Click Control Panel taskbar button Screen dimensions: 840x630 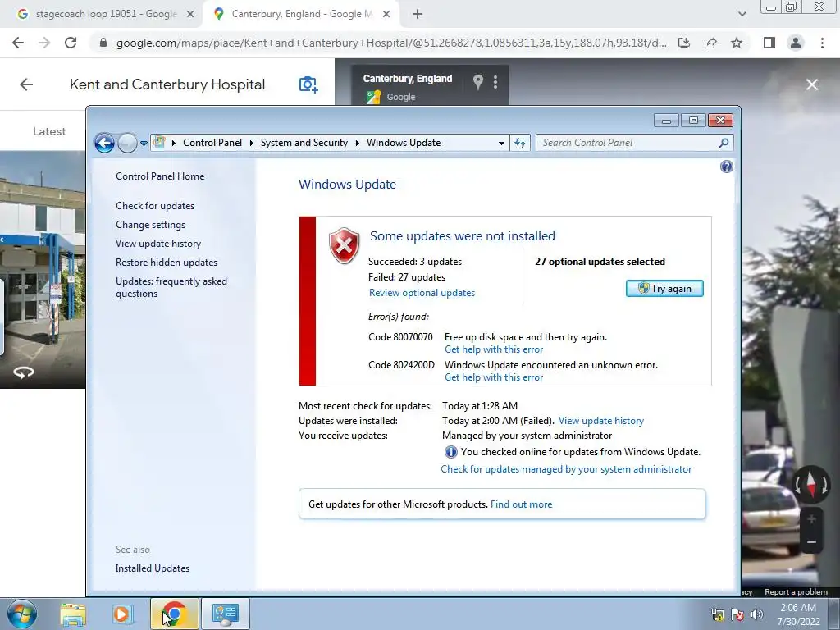coord(225,614)
